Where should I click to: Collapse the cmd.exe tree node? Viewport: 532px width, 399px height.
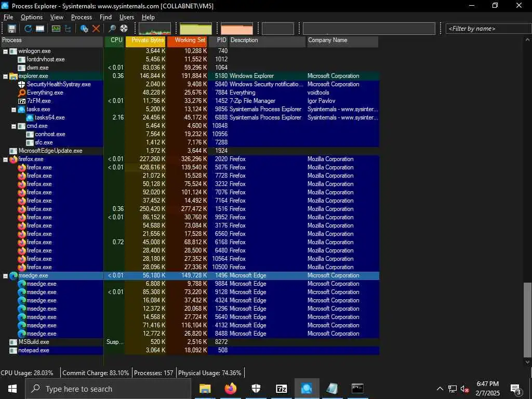coord(14,127)
